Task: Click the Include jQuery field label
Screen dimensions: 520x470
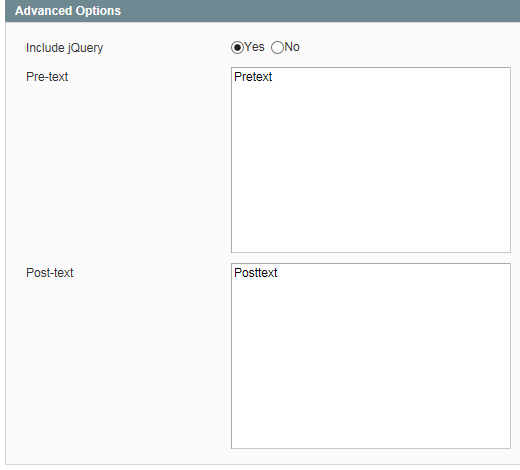Action: [65, 48]
